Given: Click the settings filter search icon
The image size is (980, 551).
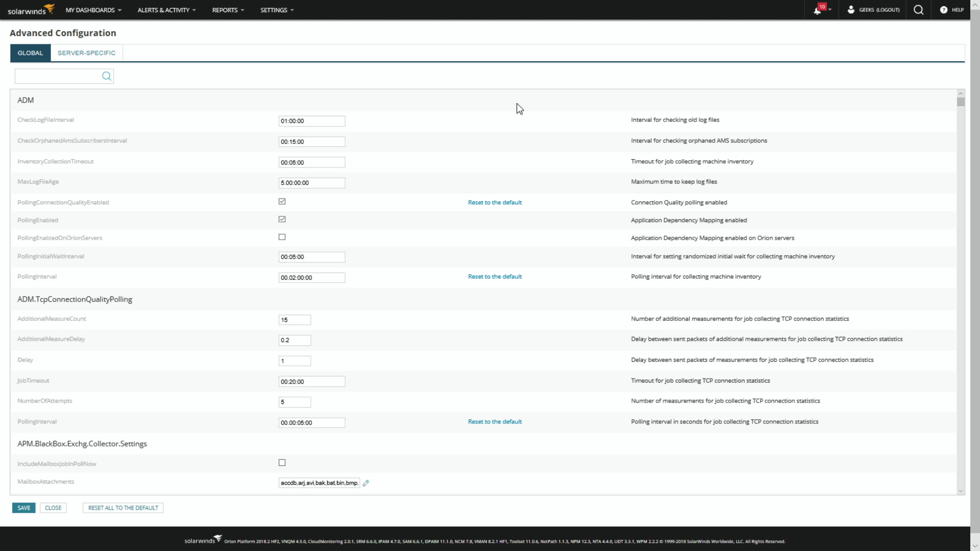Looking at the screenshot, I should click(x=106, y=77).
